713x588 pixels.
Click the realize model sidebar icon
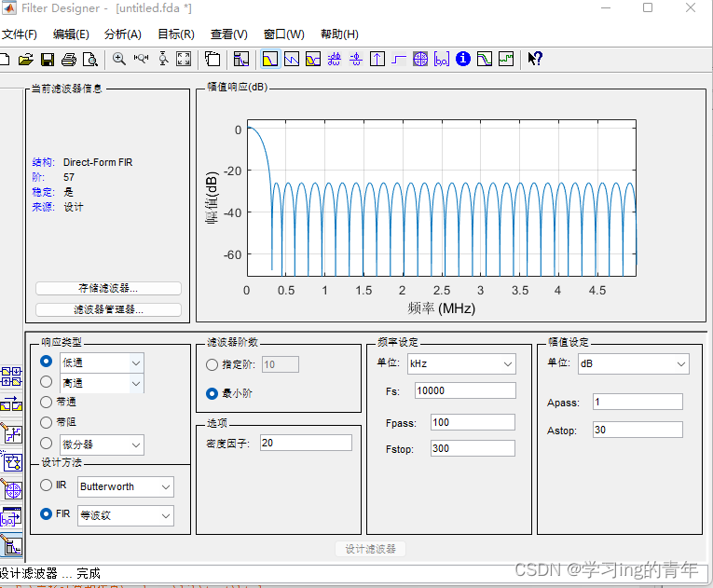tap(11, 461)
